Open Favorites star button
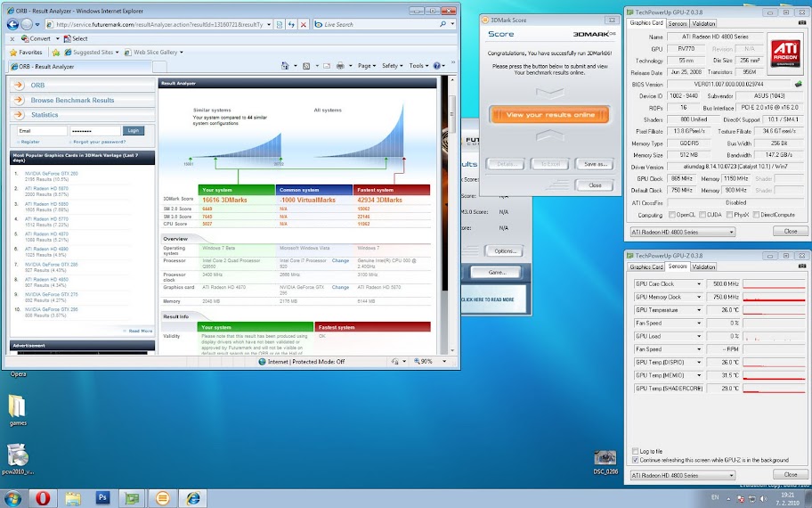The height and width of the screenshot is (508, 812). (x=26, y=53)
